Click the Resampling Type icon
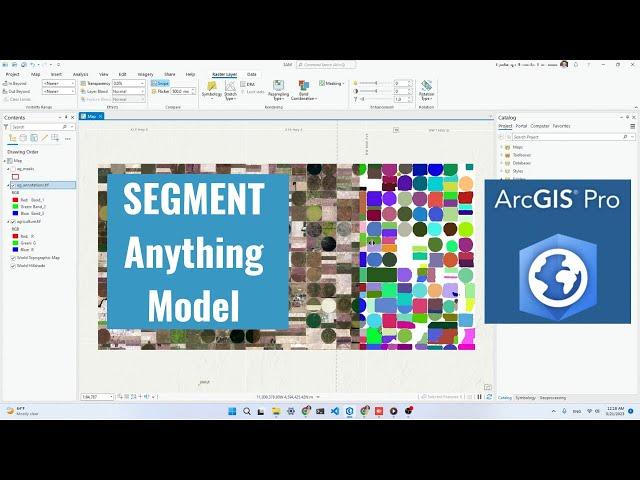 (x=278, y=86)
